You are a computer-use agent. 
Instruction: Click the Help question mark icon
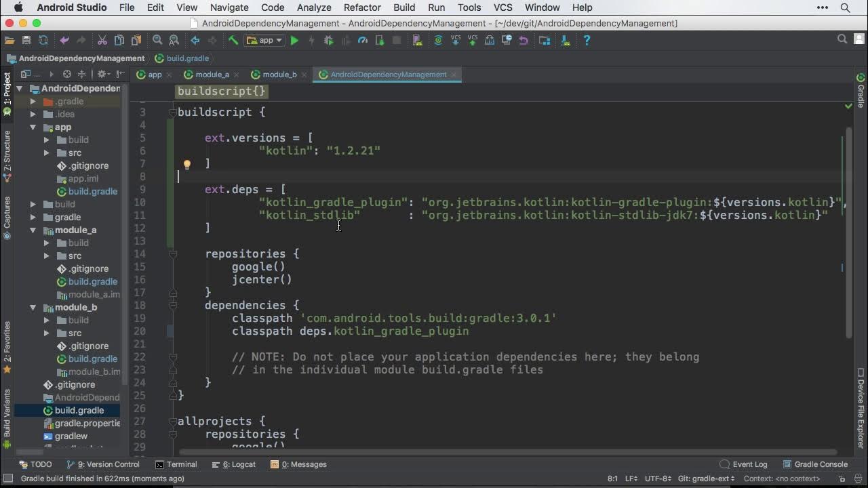pyautogui.click(x=587, y=41)
